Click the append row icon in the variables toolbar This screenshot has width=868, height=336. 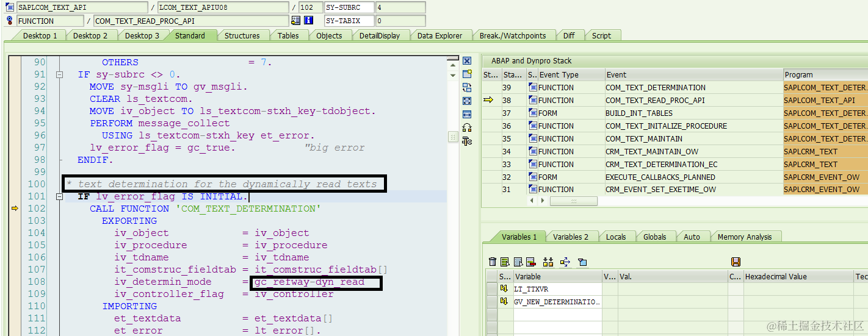tap(518, 262)
